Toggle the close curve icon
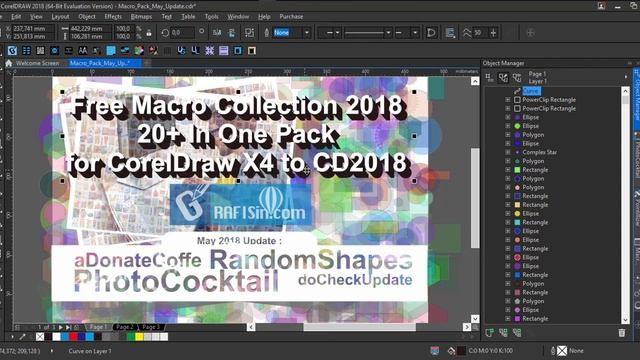This screenshot has width=640, height=360. [x=431, y=33]
